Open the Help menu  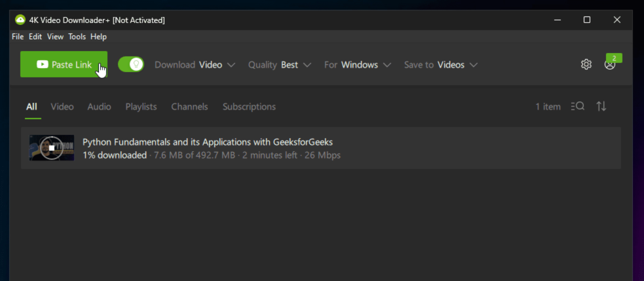click(98, 37)
